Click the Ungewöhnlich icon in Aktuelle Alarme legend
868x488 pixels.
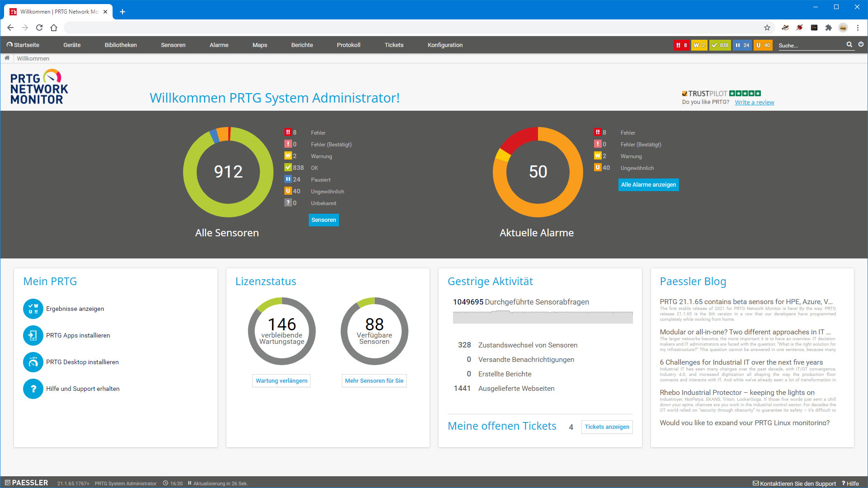[x=598, y=168]
